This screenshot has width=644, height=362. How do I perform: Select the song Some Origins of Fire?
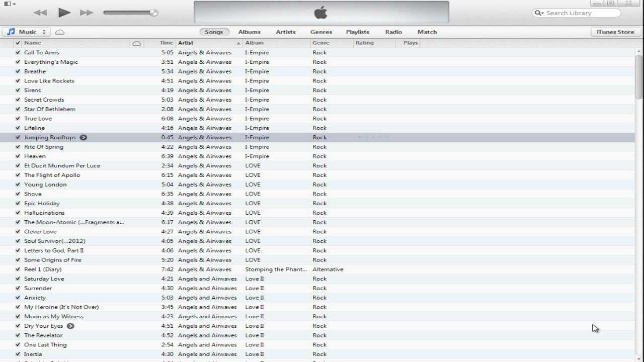coord(53,260)
